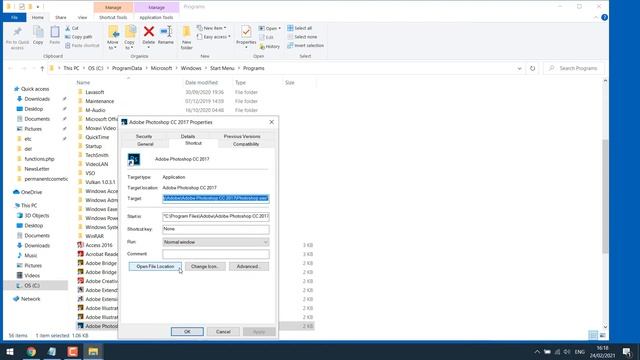Screen dimensions: 640x360
Task: Select the Access 2016 shortcut
Action: [99, 245]
